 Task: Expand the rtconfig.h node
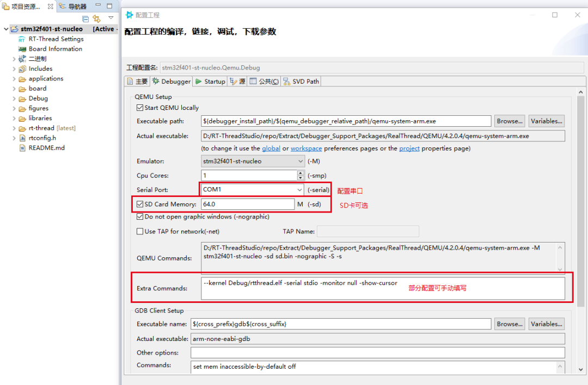pos(14,138)
